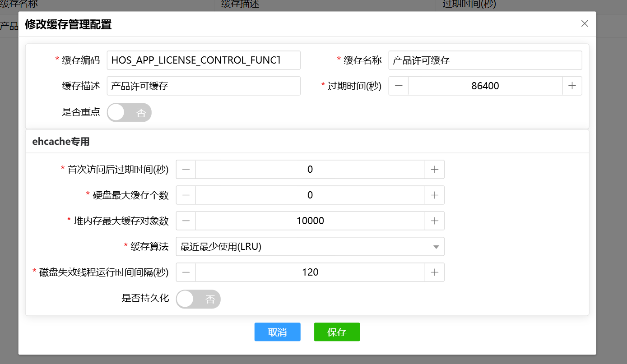Increase 过期时间(秒) with plus button
627x364 pixels.
572,86
